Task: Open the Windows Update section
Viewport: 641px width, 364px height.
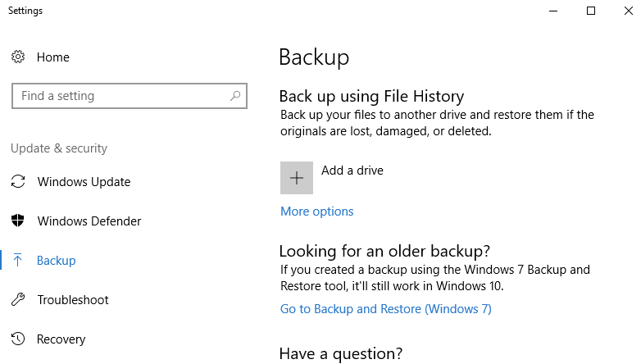Action: tap(84, 182)
